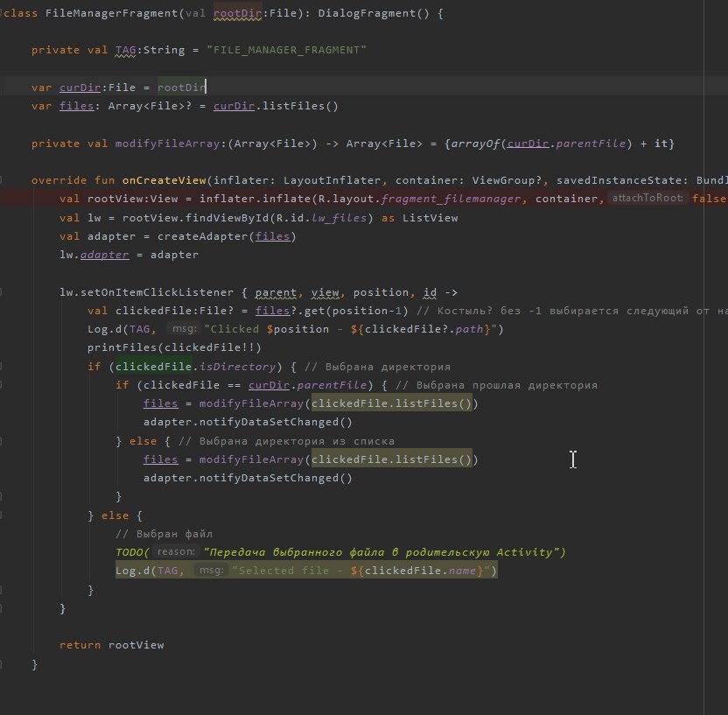Click rootView in the return statement
Screen dimensions: 728x715
point(136,645)
